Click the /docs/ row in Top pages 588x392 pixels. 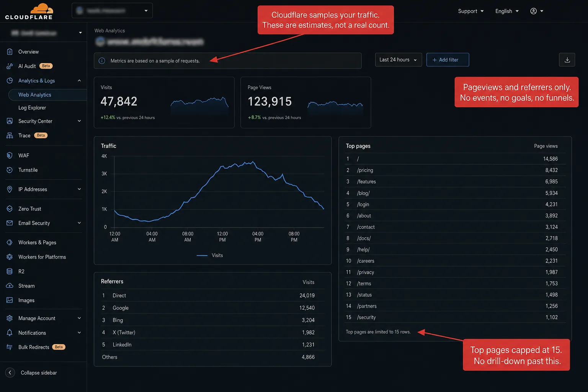(455, 238)
